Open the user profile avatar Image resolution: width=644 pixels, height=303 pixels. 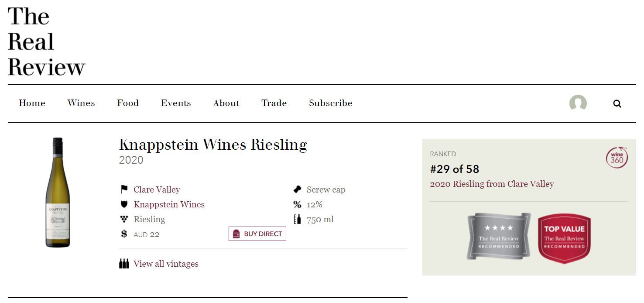point(578,103)
